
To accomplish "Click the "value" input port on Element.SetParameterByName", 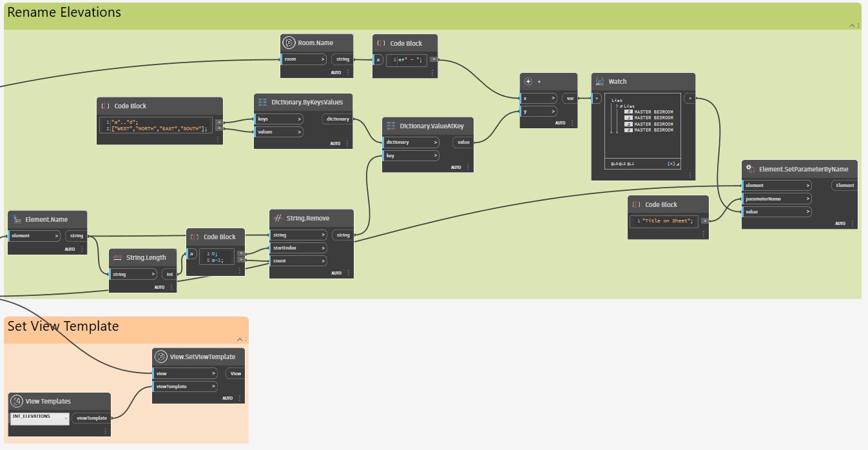I will 776,211.
